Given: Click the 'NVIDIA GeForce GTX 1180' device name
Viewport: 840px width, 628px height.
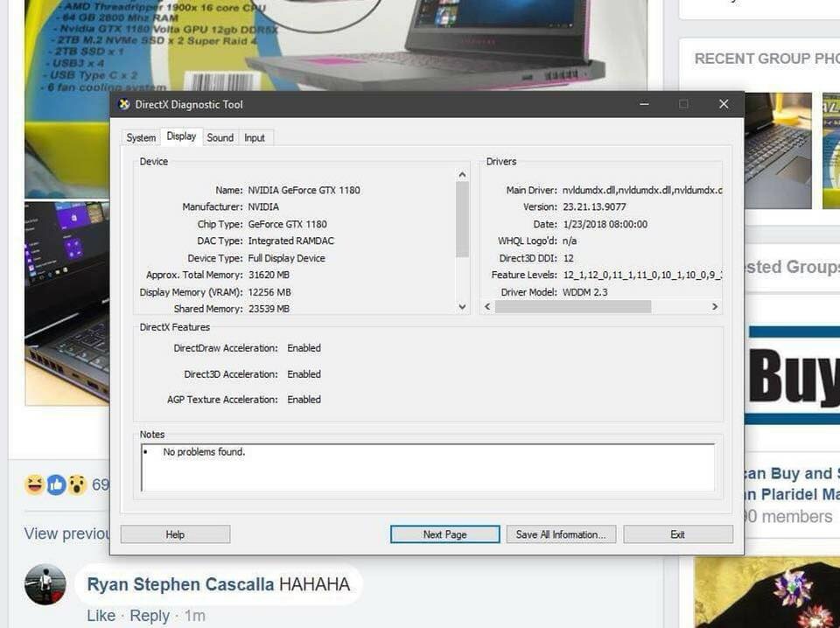Looking at the screenshot, I should click(304, 190).
